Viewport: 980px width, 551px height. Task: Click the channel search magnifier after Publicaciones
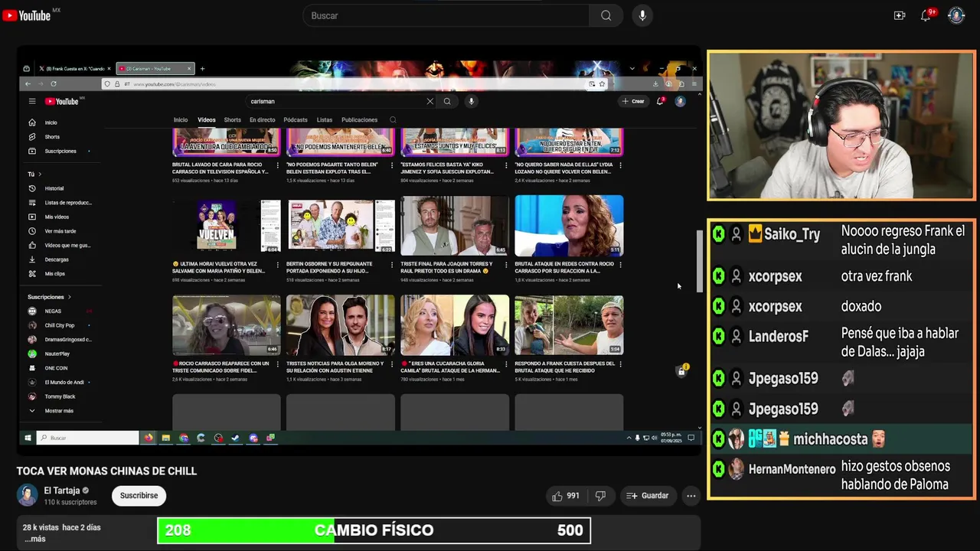point(393,120)
